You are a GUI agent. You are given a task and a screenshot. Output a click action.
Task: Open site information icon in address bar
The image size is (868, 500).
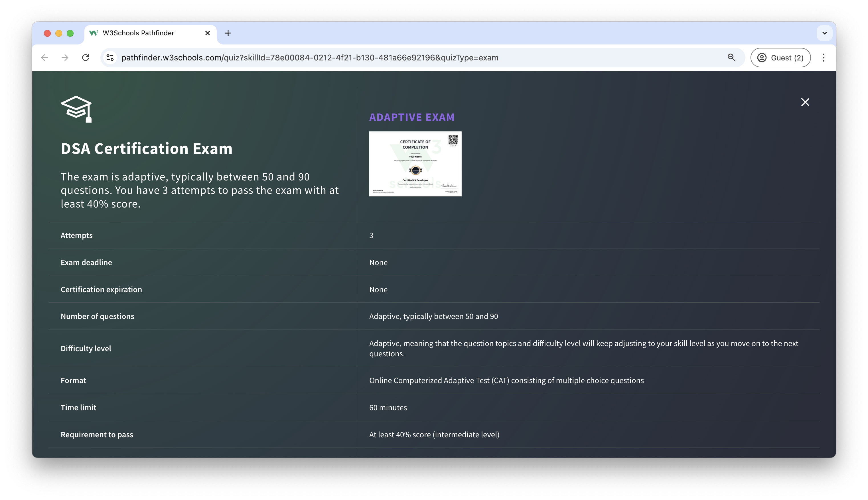pyautogui.click(x=110, y=58)
